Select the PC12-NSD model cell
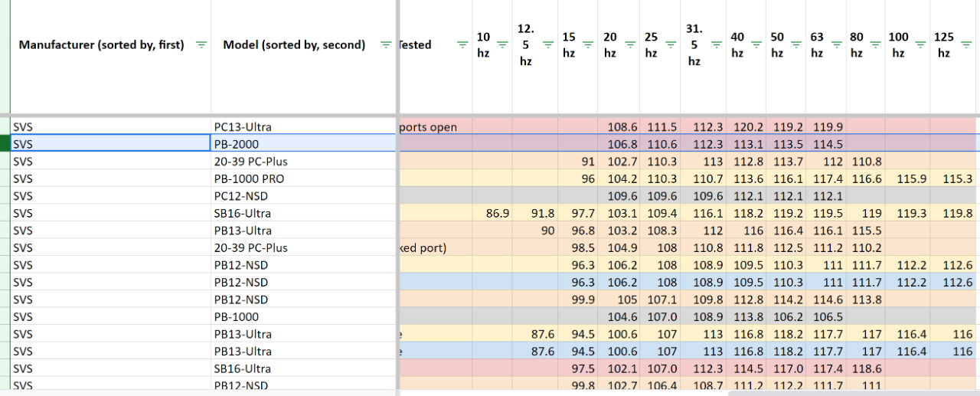980x396 pixels. pos(304,195)
